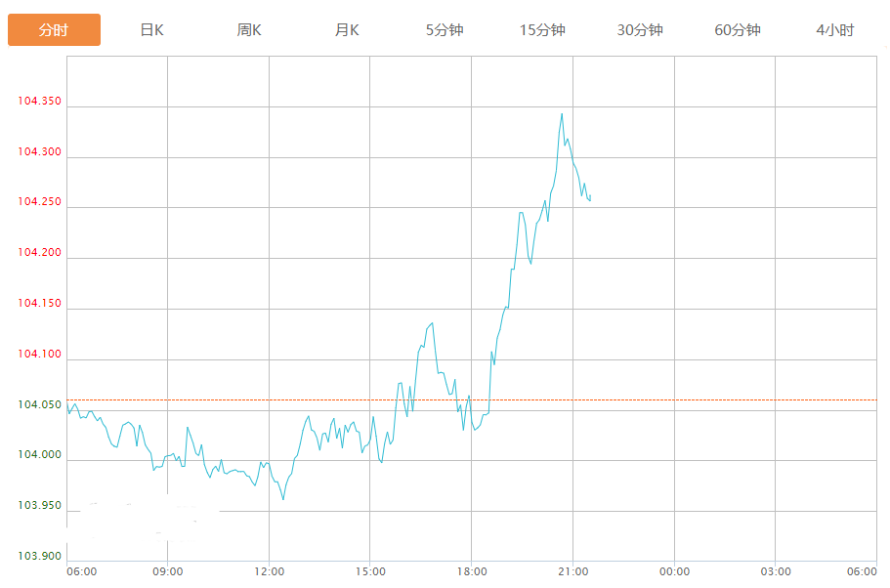The image size is (890, 588).
Task: Click the 21:00 time axis label
Action: tap(572, 571)
